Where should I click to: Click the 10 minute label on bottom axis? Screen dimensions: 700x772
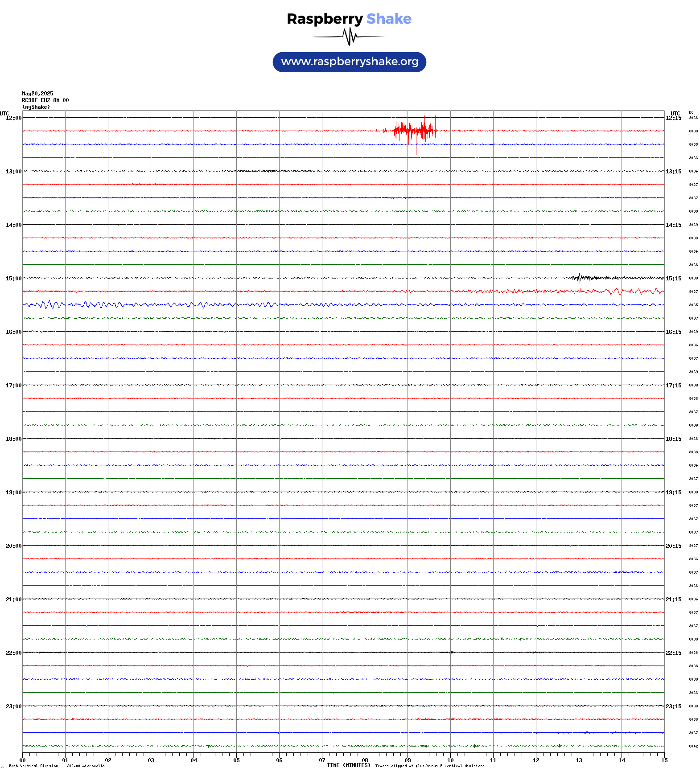(450, 760)
